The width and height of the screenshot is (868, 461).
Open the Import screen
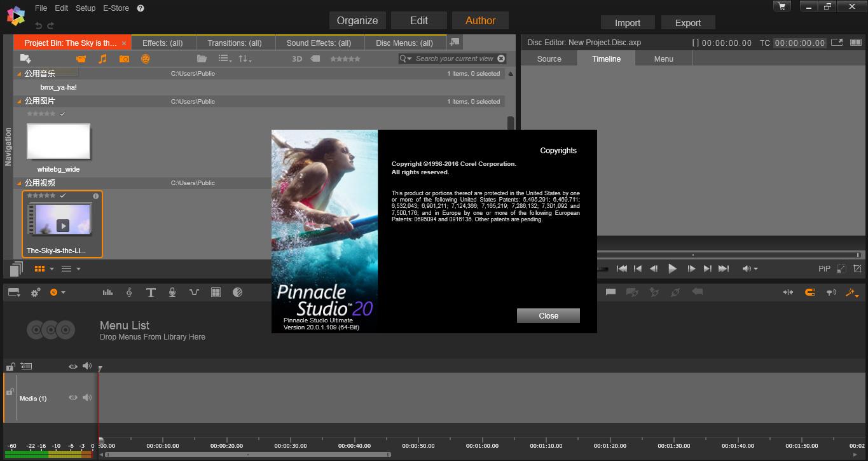click(627, 22)
